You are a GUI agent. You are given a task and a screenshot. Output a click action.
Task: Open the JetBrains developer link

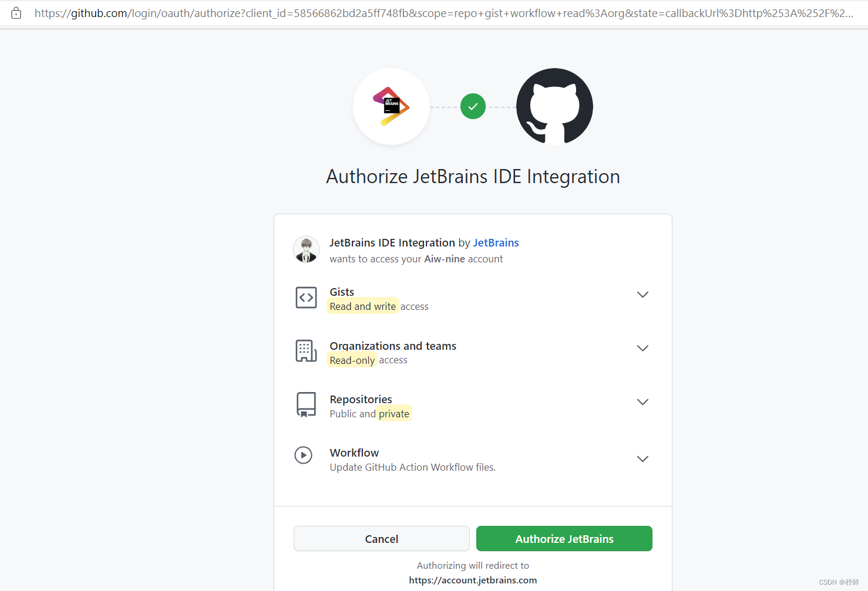pos(496,242)
